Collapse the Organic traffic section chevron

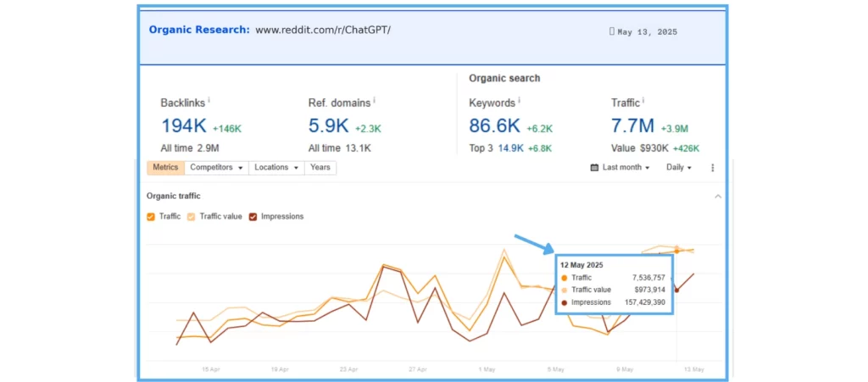pyautogui.click(x=718, y=197)
